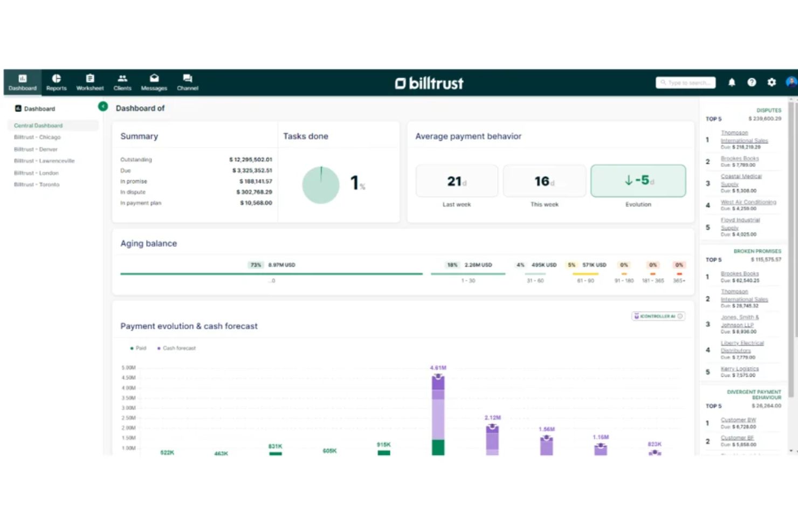Screen dimensions: 798x532
Task: Open Coastal Medical Supply dispute link
Action: click(x=741, y=180)
